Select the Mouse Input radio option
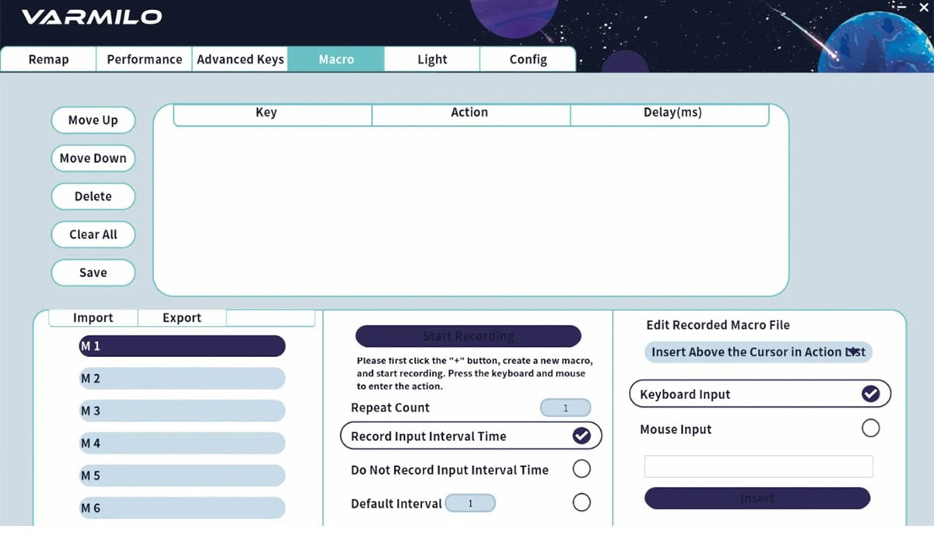This screenshot has height=560, width=934. (x=870, y=429)
